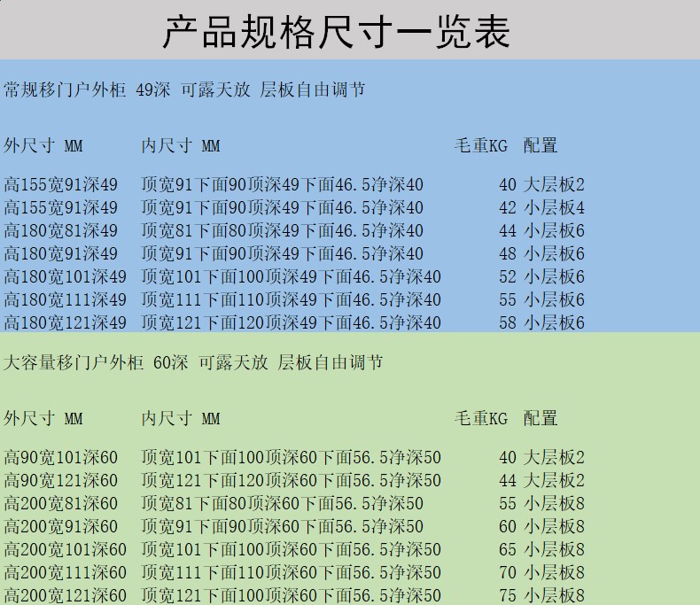Click the cell 高180宽91深49

pos(61,254)
